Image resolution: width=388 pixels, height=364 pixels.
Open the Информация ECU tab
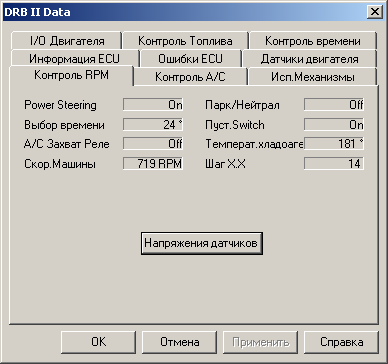click(x=74, y=59)
